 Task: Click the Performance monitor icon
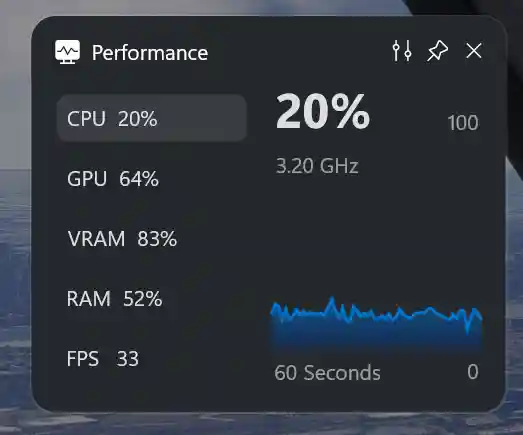(67, 52)
